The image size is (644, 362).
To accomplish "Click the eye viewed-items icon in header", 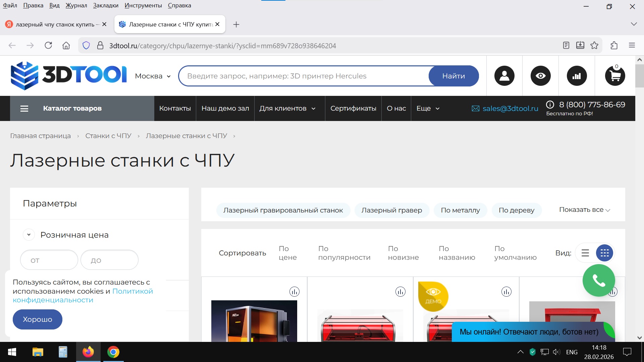I will click(x=540, y=76).
